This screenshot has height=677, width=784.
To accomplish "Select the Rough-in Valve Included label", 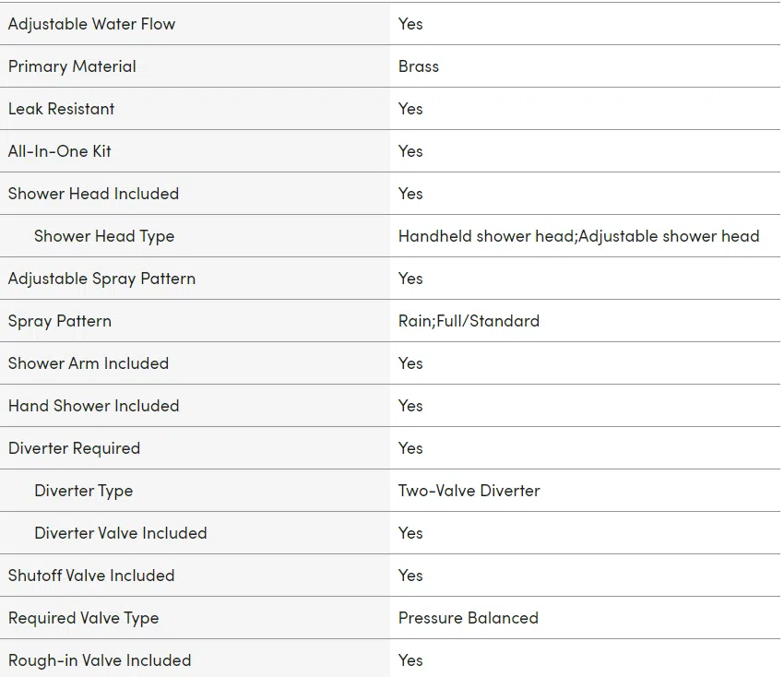I will pyautogui.click(x=100, y=660).
